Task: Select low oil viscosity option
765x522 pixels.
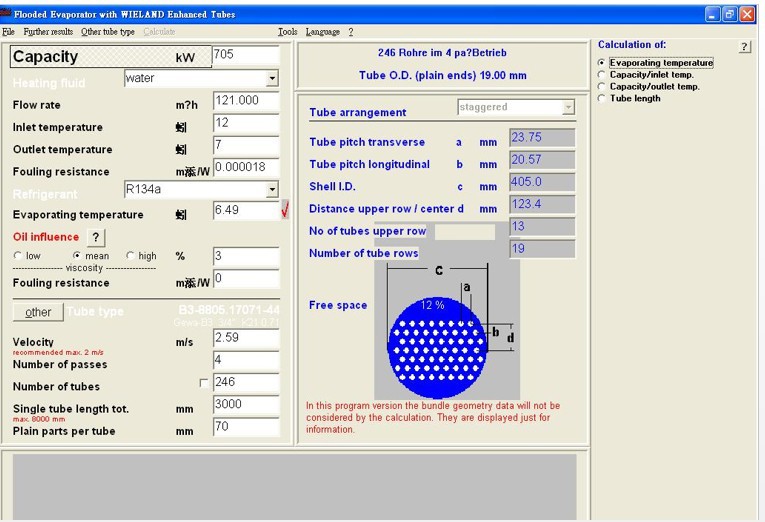Action: (x=18, y=256)
